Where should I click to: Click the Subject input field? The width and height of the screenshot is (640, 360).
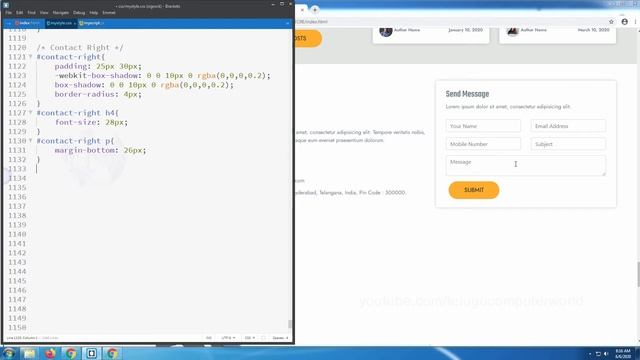(x=568, y=144)
